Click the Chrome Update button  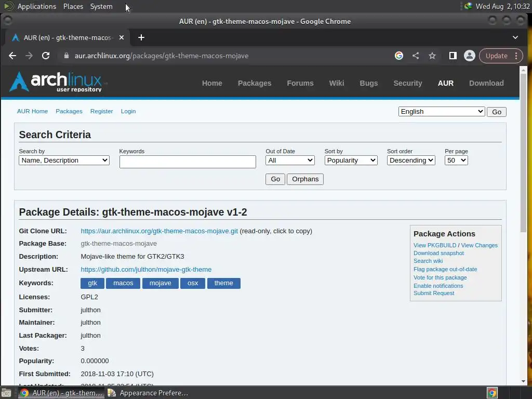496,56
